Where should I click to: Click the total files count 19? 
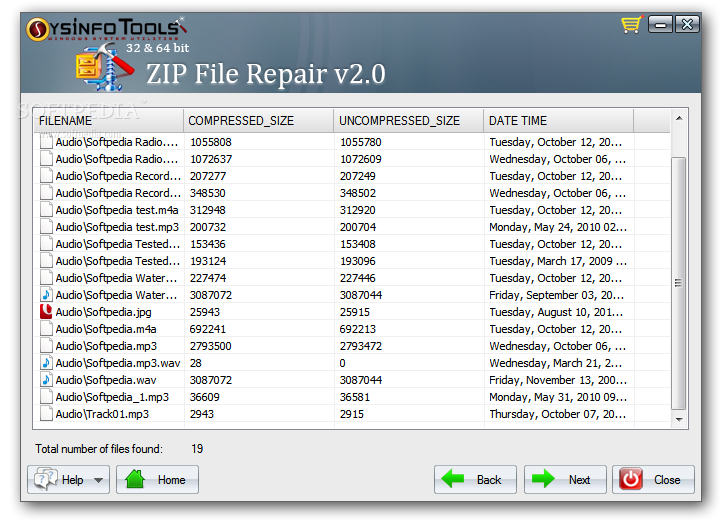point(197,449)
